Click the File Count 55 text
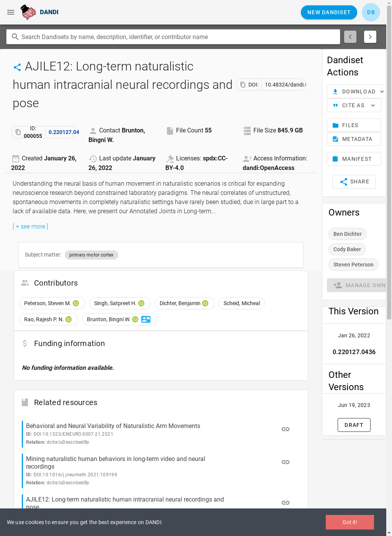This screenshot has height=536, width=392. (x=194, y=131)
